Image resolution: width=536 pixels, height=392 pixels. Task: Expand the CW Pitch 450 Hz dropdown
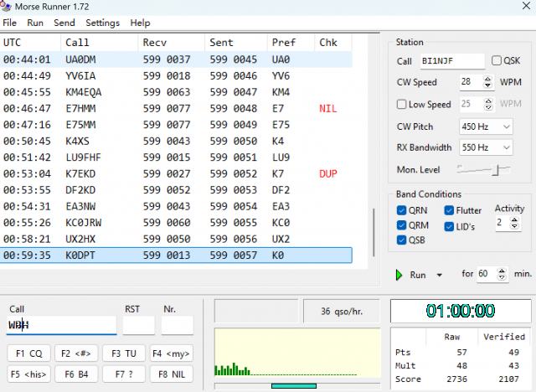(506, 126)
